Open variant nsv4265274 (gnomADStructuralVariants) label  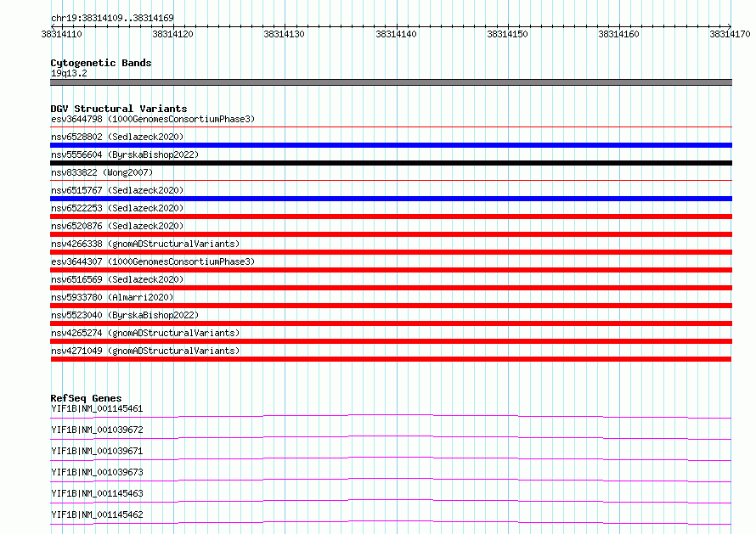click(145, 333)
